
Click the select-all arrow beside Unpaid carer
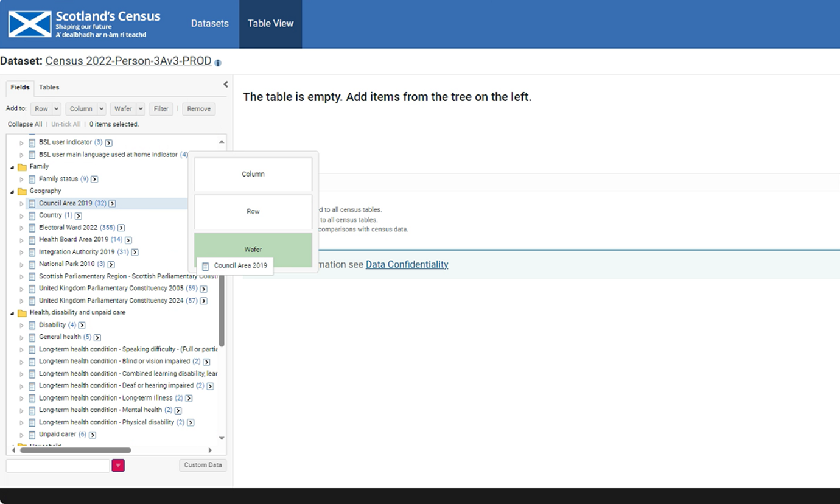(93, 435)
